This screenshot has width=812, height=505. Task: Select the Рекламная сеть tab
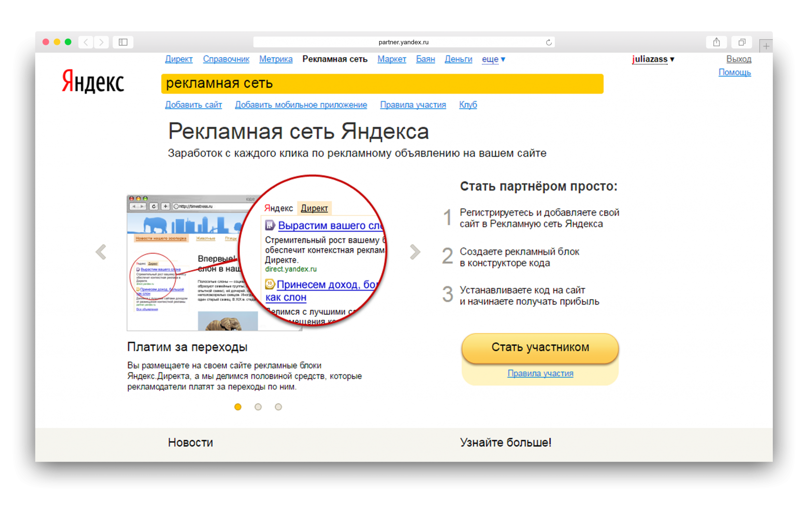pos(335,59)
